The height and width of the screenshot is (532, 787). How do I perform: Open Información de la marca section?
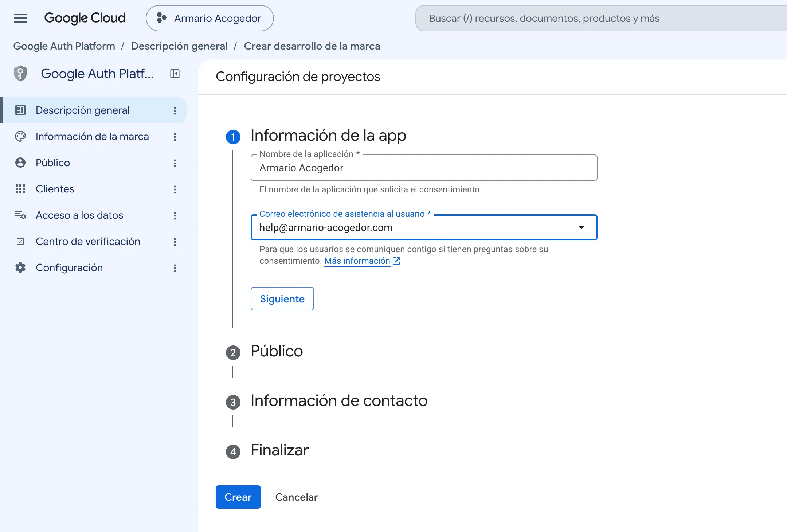coord(92,136)
